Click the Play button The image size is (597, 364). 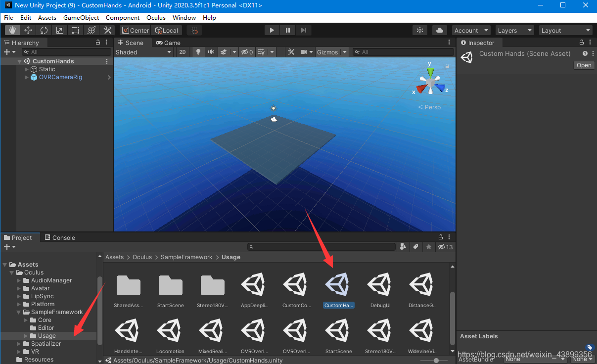pyautogui.click(x=272, y=30)
